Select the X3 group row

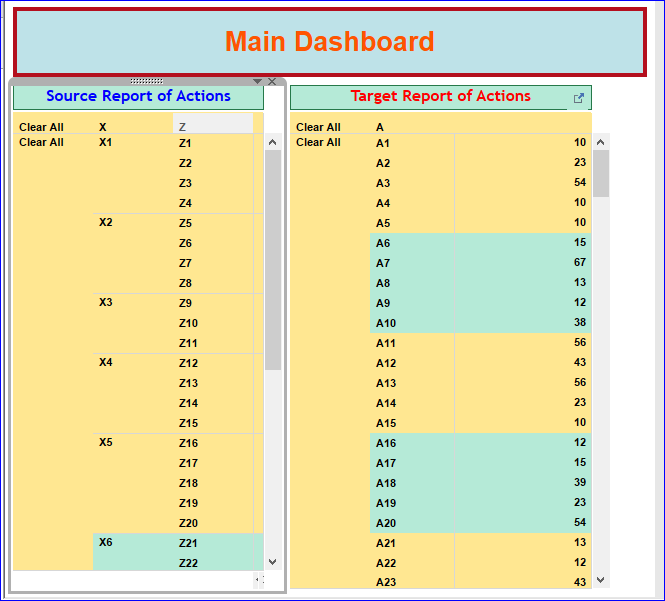106,302
